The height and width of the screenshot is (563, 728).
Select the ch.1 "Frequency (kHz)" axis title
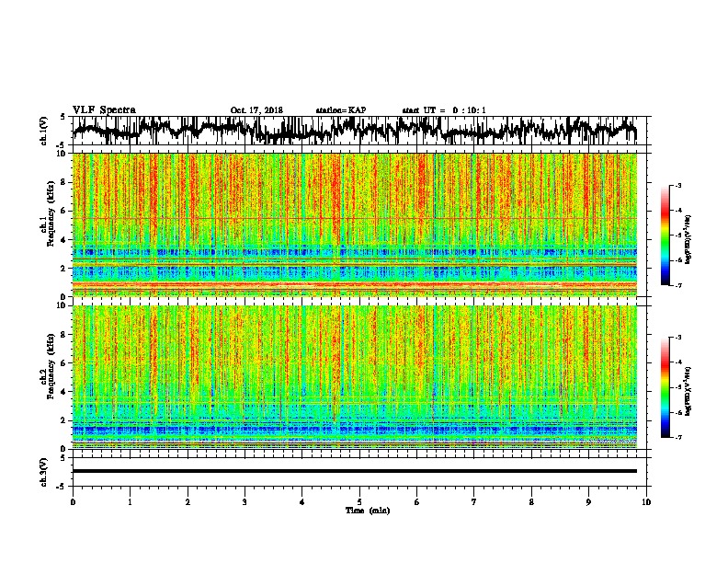pos(51,214)
